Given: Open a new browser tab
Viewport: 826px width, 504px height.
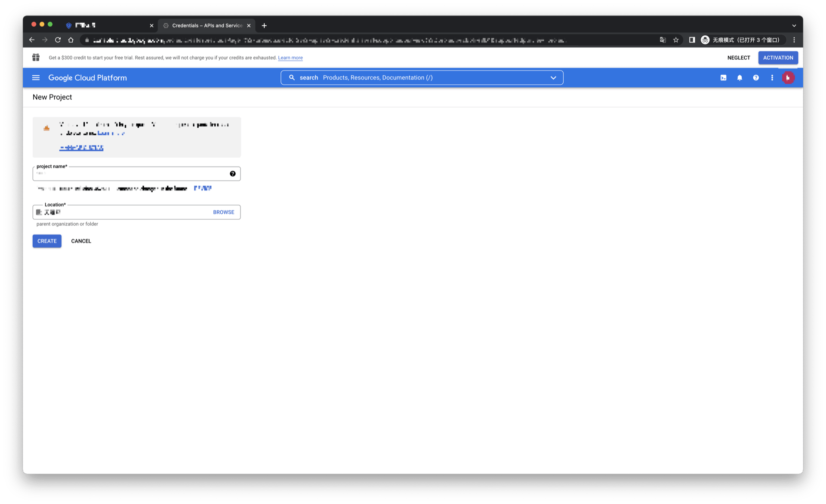Looking at the screenshot, I should tap(264, 25).
